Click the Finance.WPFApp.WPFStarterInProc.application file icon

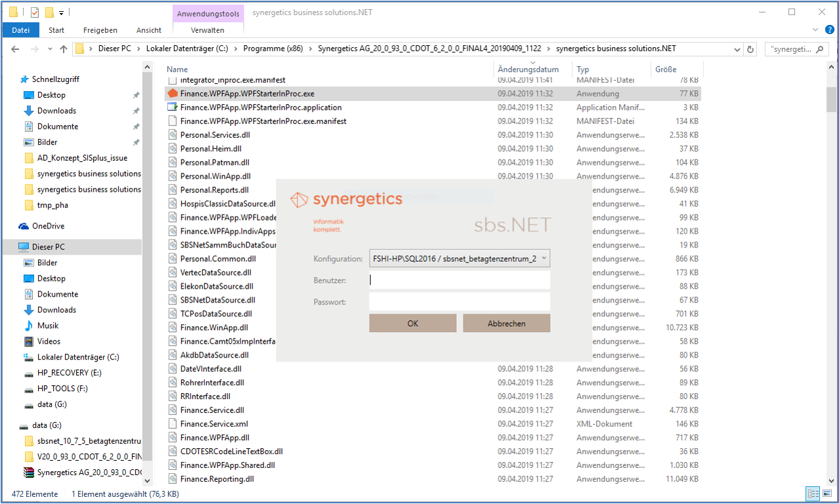point(173,107)
